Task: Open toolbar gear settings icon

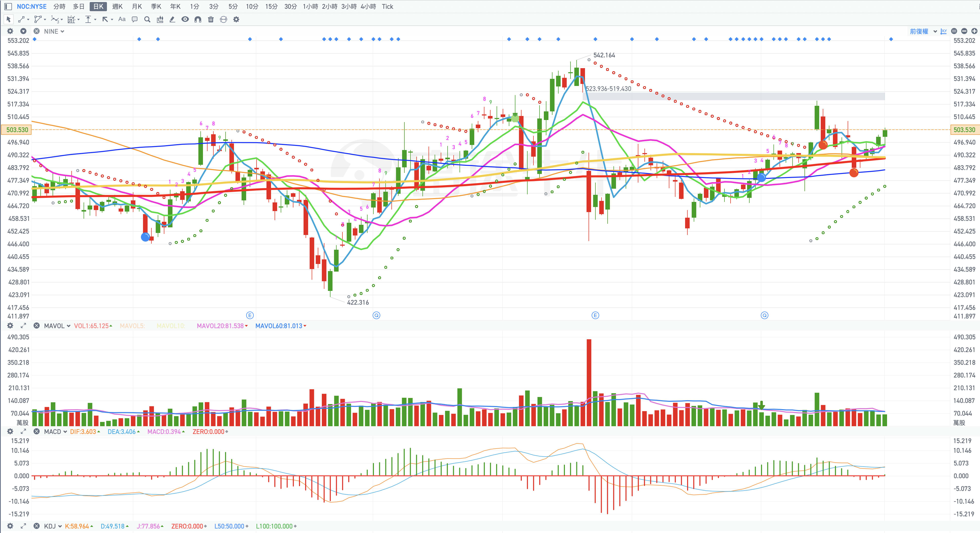Action: 236,19
